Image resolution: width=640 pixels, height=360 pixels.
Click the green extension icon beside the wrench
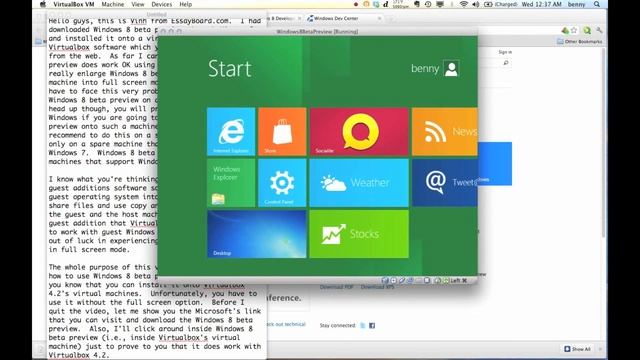point(587,30)
